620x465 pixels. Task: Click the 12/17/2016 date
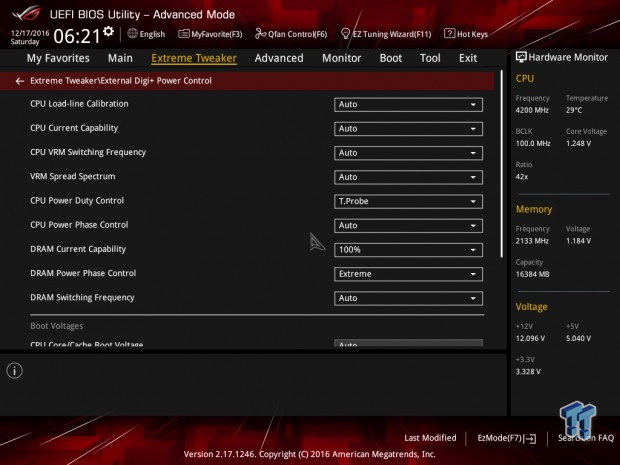pyautogui.click(x=30, y=33)
